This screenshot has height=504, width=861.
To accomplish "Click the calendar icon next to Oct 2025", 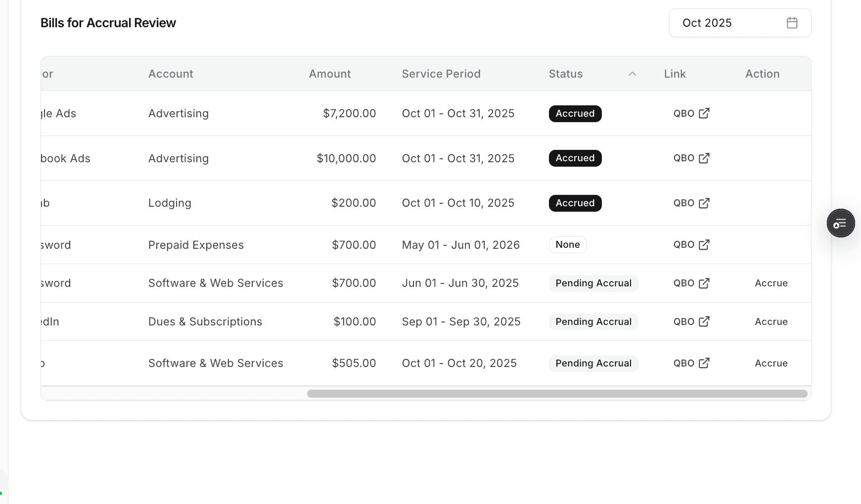I will click(x=792, y=23).
